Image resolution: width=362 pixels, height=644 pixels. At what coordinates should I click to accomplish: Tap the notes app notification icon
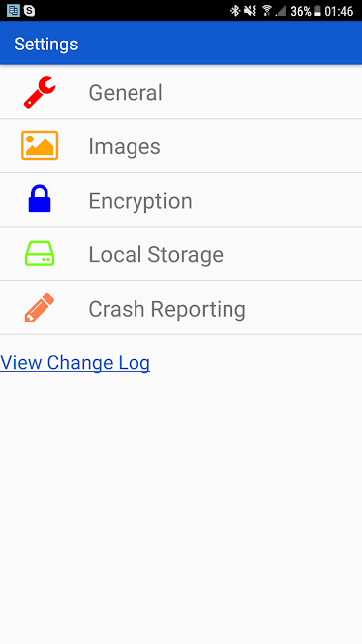13,10
